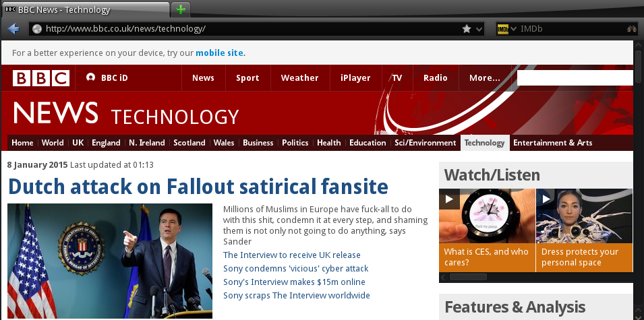Select the BBC News - Technology tab
The image size is (644, 320).
(86, 10)
